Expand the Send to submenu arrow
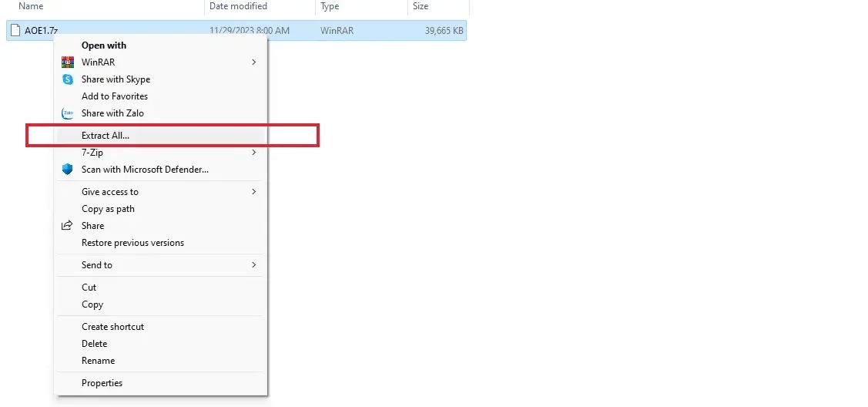Viewport: 868px width, 407px height. point(253,265)
